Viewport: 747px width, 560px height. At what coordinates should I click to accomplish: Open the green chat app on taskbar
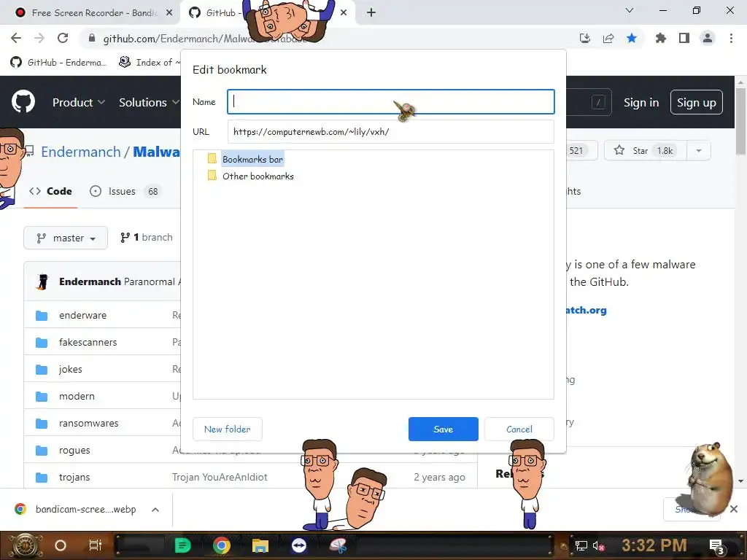coord(182,545)
